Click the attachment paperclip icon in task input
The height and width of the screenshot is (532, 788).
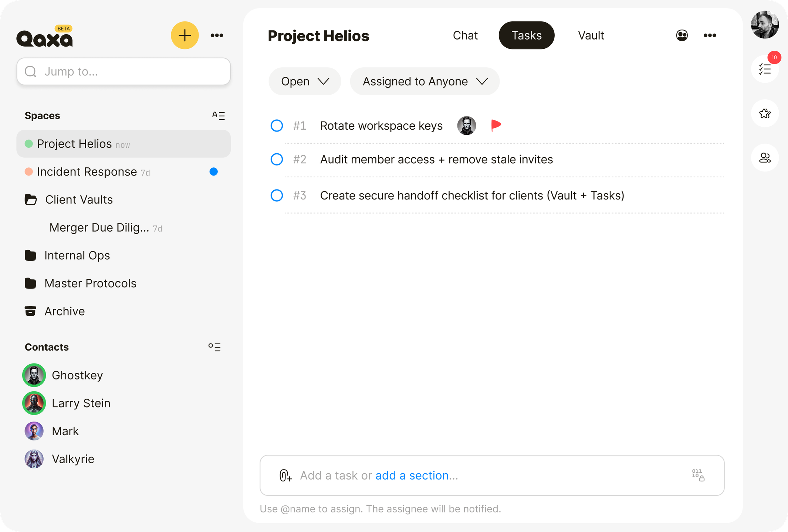(285, 475)
